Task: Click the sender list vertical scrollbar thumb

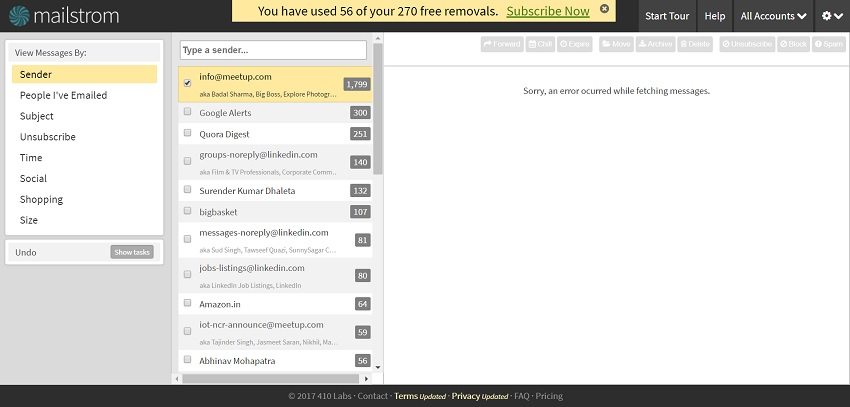Action: click(x=378, y=108)
